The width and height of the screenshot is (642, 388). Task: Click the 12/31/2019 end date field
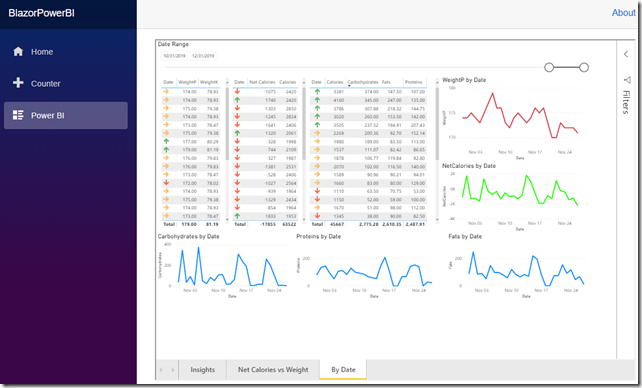click(x=203, y=56)
